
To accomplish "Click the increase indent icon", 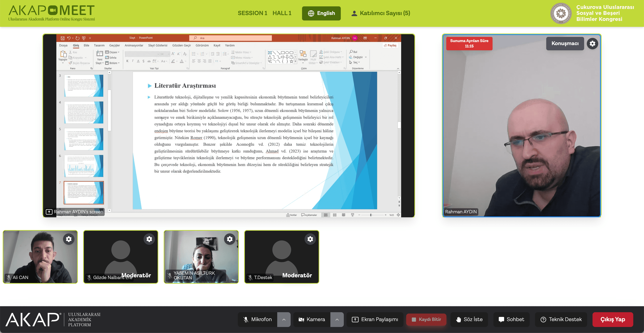I will 218,54.
